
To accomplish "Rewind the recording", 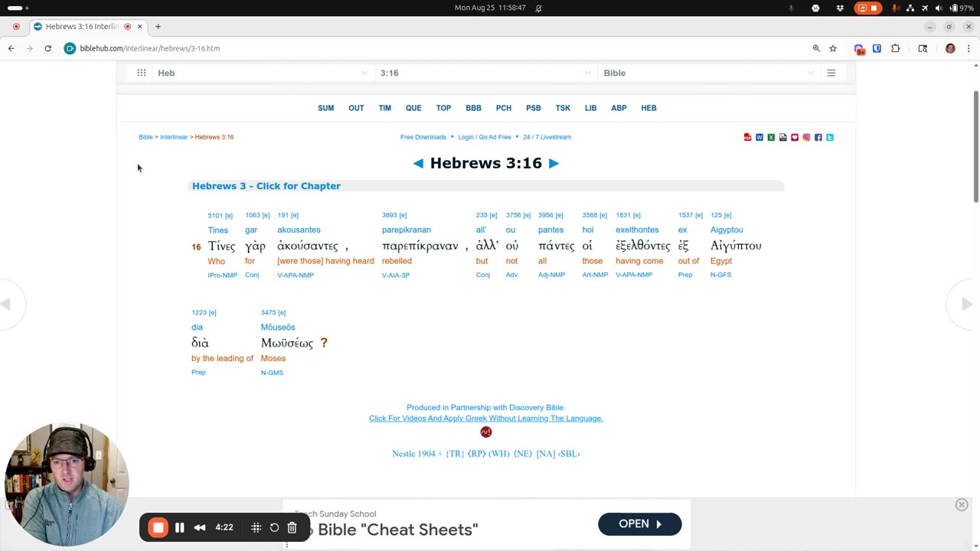I will [200, 527].
